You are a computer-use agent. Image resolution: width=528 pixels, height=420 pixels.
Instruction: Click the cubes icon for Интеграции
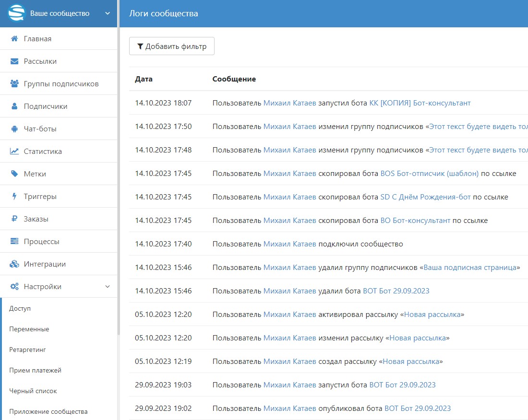[14, 264]
